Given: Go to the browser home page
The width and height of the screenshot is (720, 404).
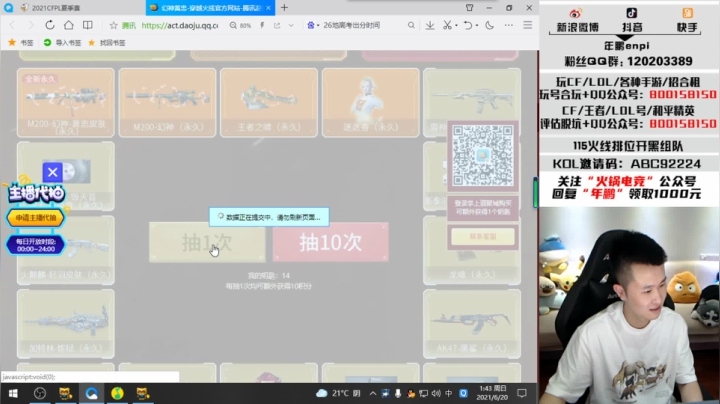Looking at the screenshot, I should click(68, 25).
